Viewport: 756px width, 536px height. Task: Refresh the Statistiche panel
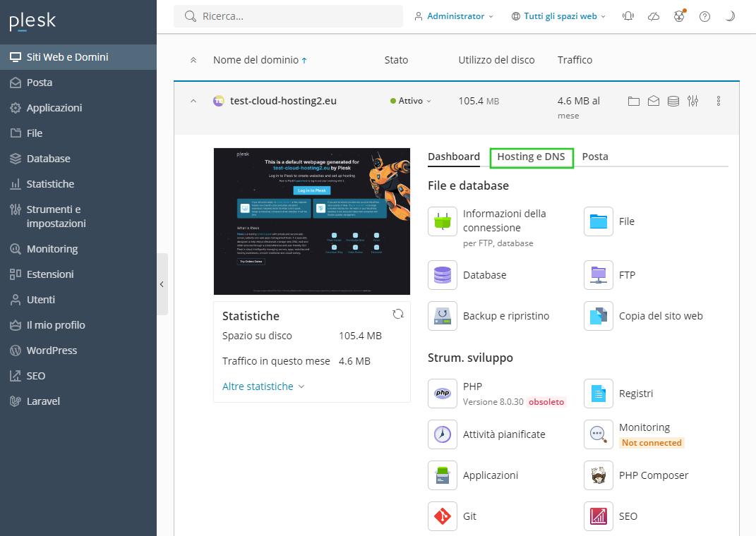398,314
